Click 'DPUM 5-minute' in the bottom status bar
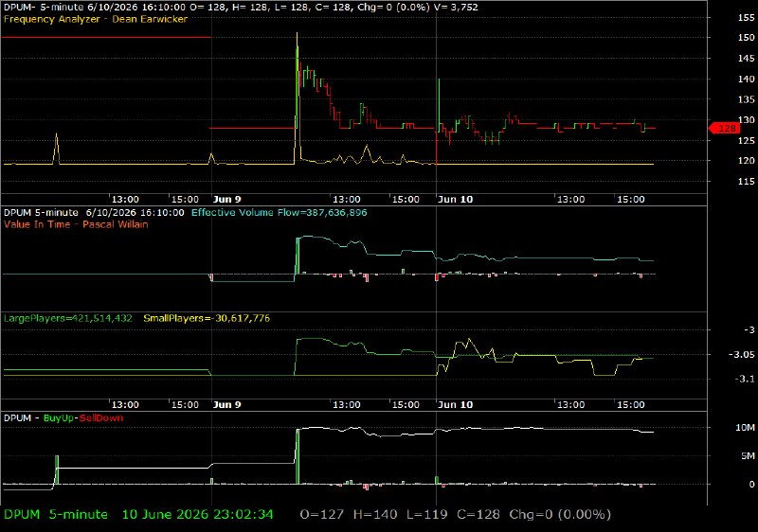The image size is (758, 532). click(x=56, y=515)
